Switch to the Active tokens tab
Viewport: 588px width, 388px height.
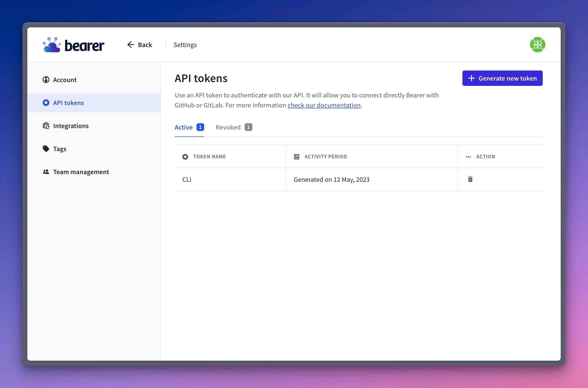(189, 127)
